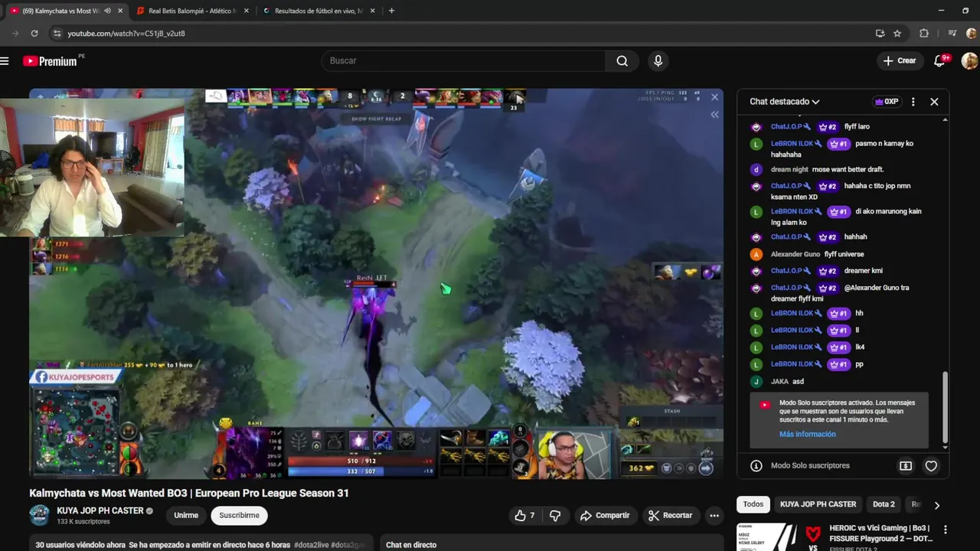Start voice search with the microphone
This screenshot has height=551, width=980.
click(658, 60)
